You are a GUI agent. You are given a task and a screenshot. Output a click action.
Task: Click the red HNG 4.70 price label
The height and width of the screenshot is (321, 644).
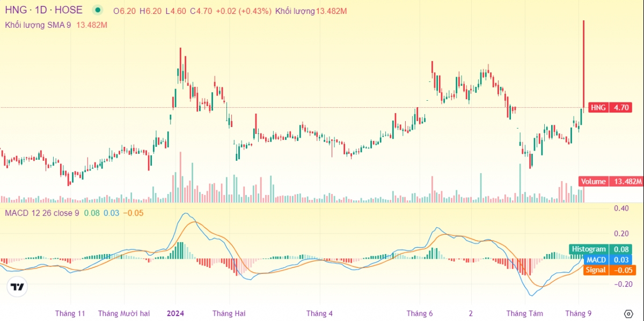610,108
